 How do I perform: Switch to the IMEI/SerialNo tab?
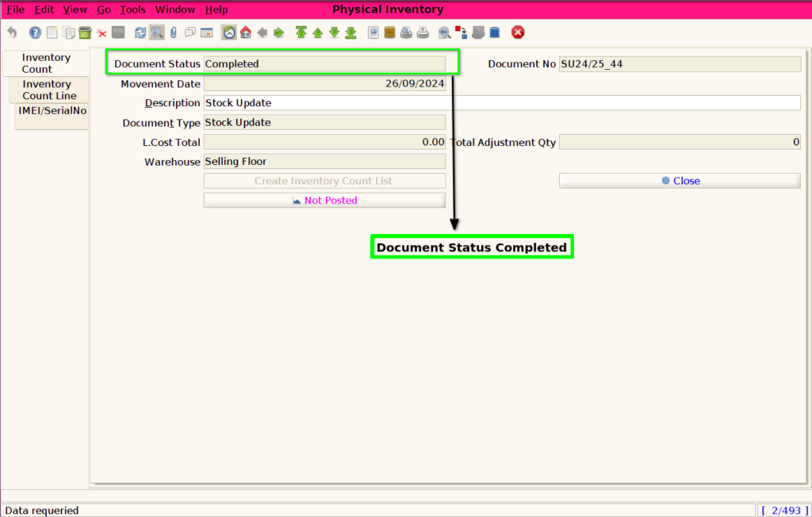click(52, 116)
